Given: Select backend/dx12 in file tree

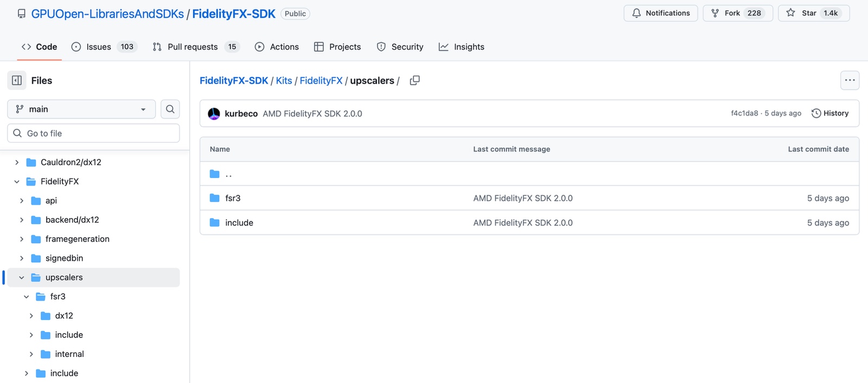Looking at the screenshot, I should (x=72, y=220).
